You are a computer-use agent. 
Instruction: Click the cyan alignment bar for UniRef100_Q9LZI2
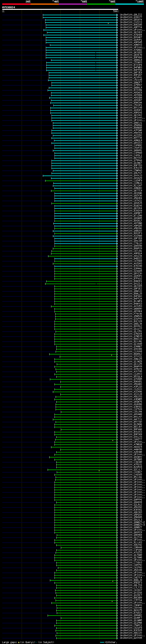point(80,15)
